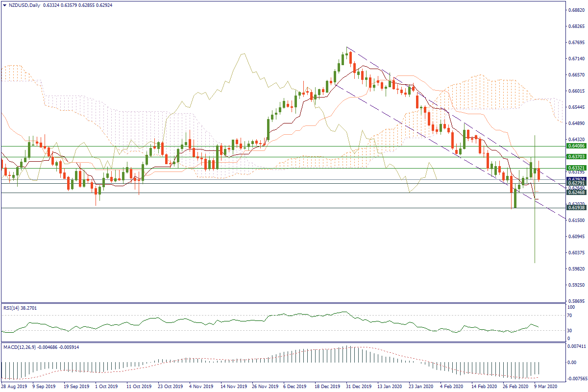Click the 0.62791 dark price tag
588x392 pixels.
(x=575, y=183)
